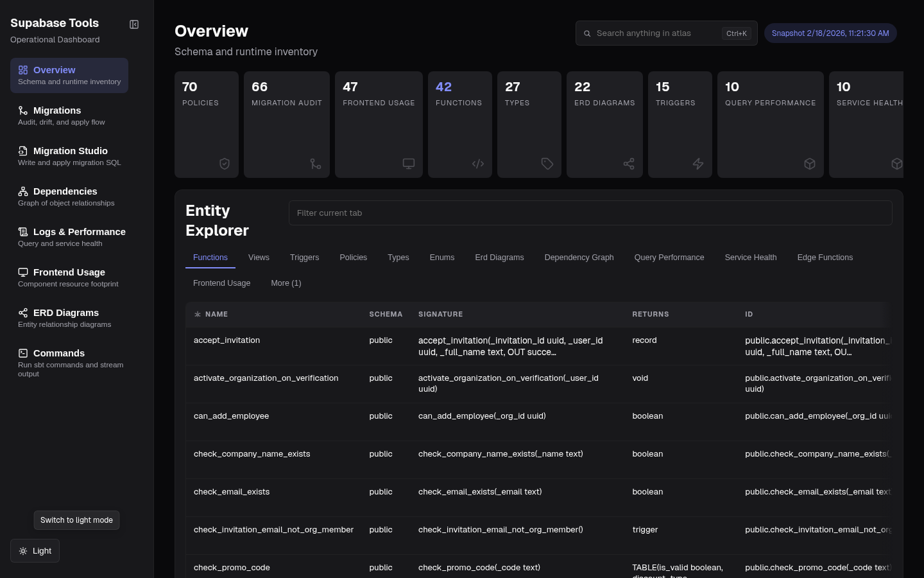Click the Snapshot timestamp button
Screen dimensions: 924x578
pyautogui.click(x=830, y=33)
